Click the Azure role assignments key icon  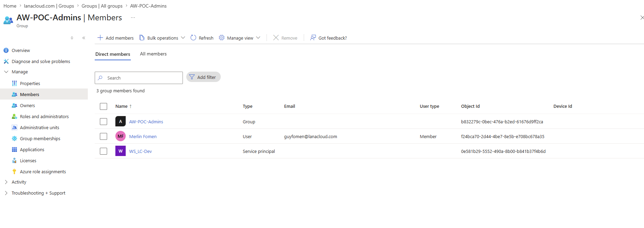[x=14, y=172]
